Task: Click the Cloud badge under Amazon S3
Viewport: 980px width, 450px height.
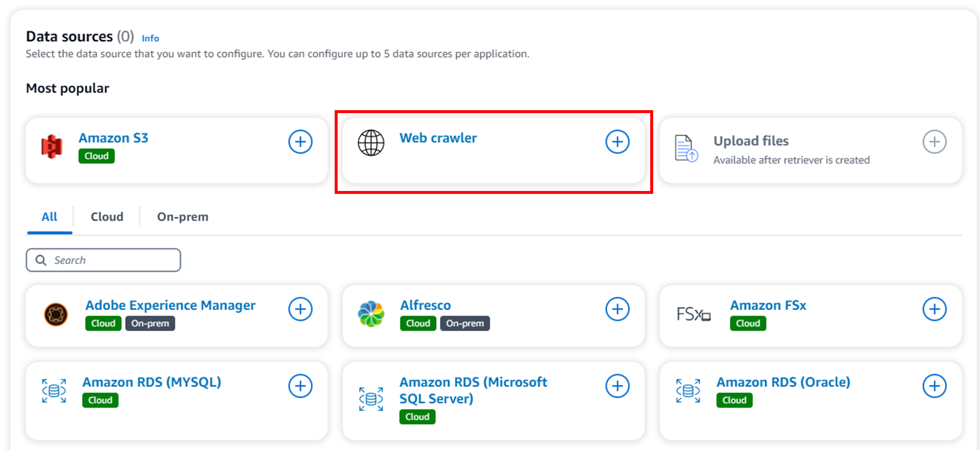Action: coord(97,156)
